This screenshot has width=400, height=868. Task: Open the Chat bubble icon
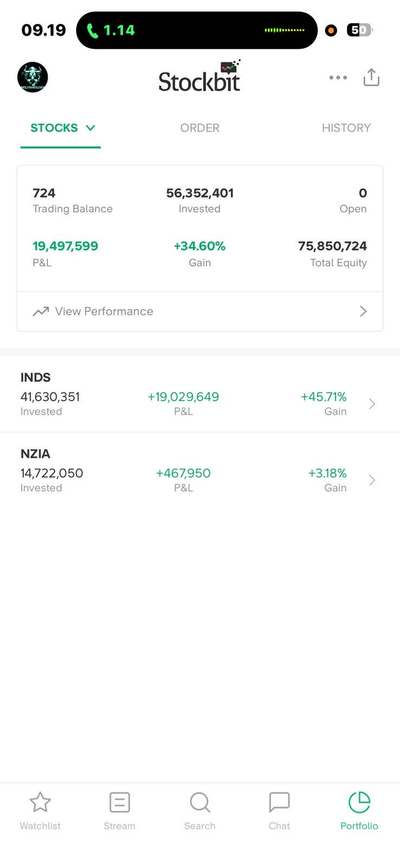click(279, 802)
